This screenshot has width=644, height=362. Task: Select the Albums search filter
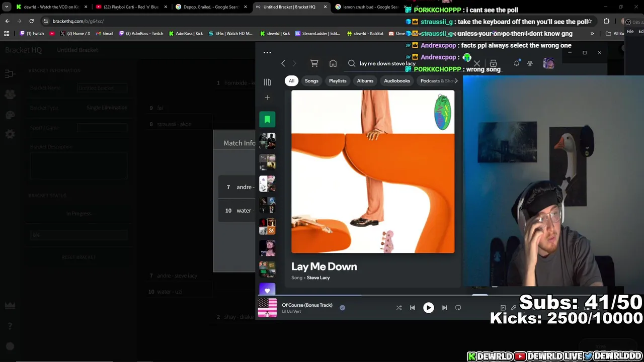[365, 80]
